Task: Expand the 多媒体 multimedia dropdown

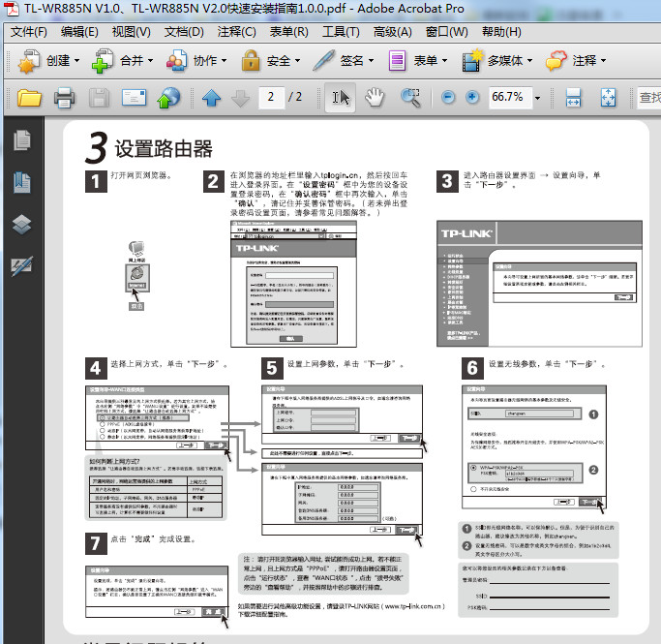Action: coord(530,61)
